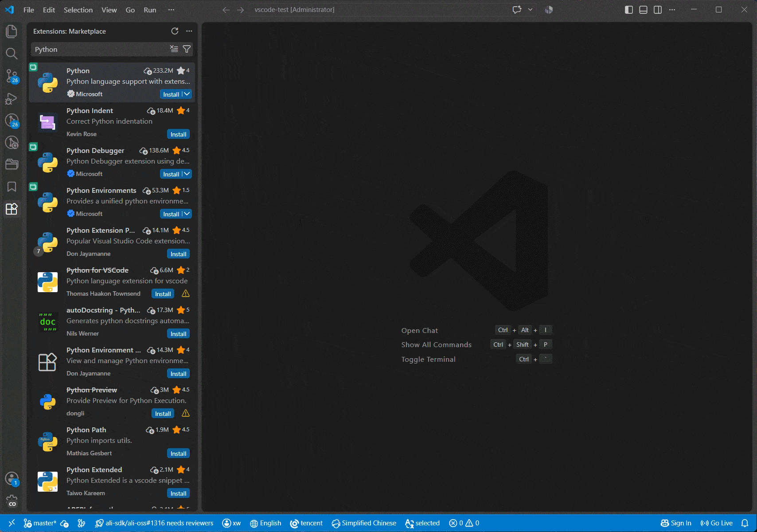Open Edit menu

(49, 10)
